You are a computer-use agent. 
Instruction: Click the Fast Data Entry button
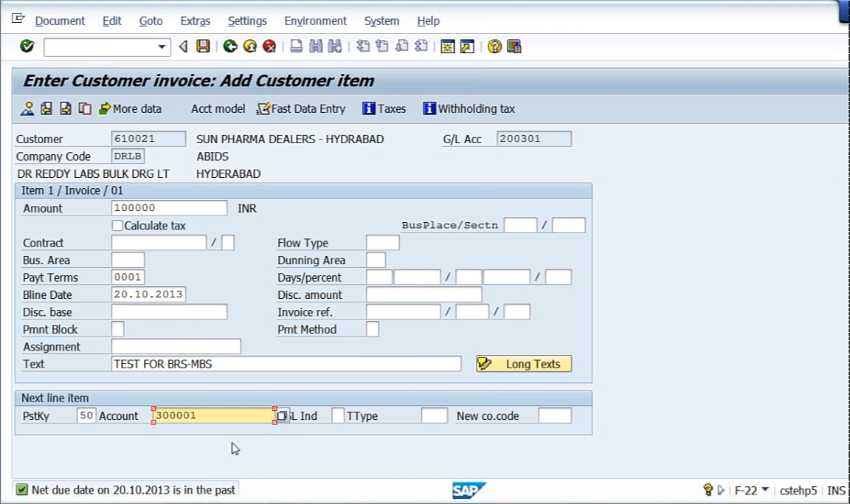pos(301,109)
